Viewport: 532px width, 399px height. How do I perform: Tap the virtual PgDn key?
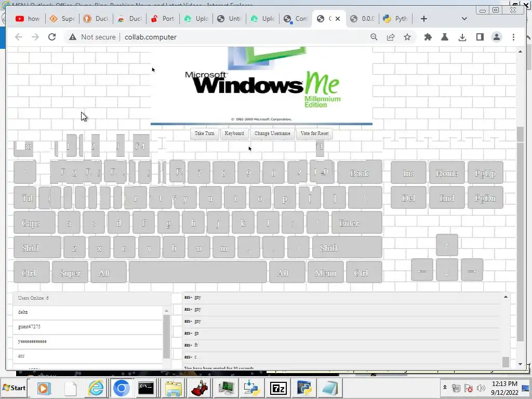pos(485,198)
